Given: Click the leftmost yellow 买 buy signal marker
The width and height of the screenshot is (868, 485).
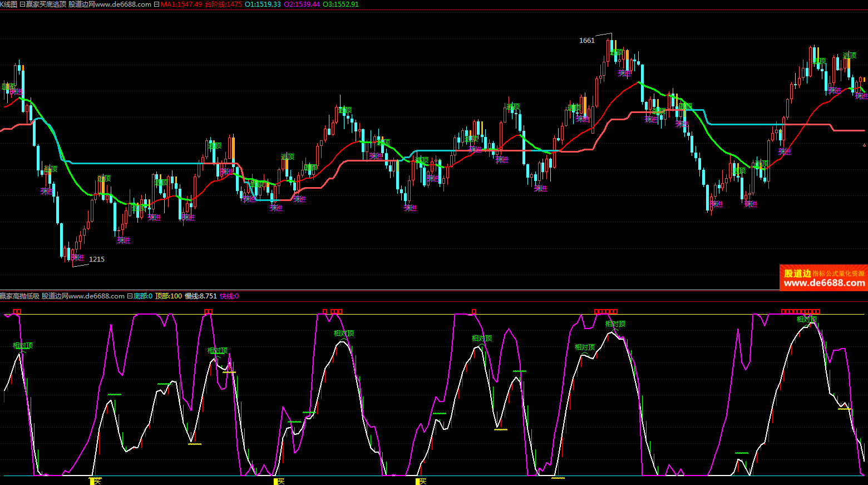Looking at the screenshot, I should click(95, 481).
